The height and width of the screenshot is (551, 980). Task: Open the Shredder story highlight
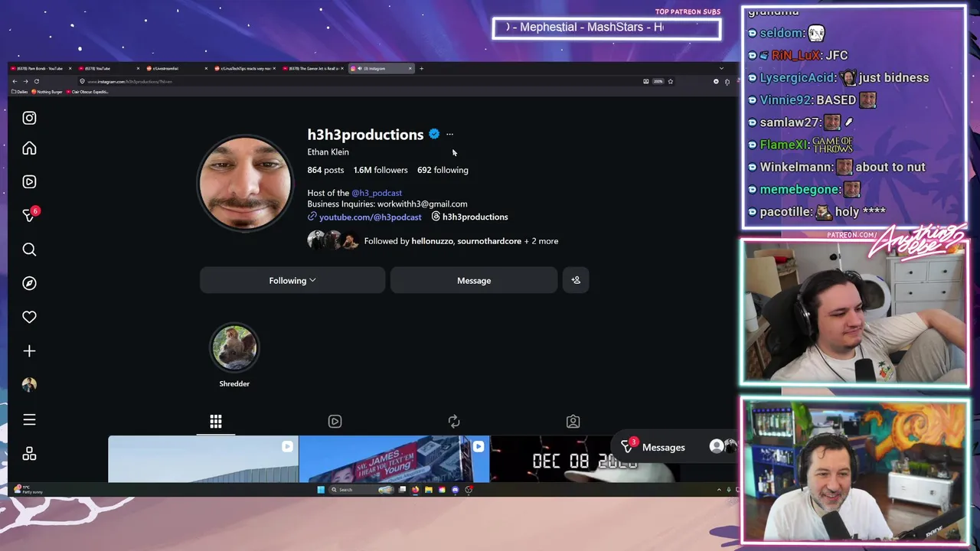(234, 355)
